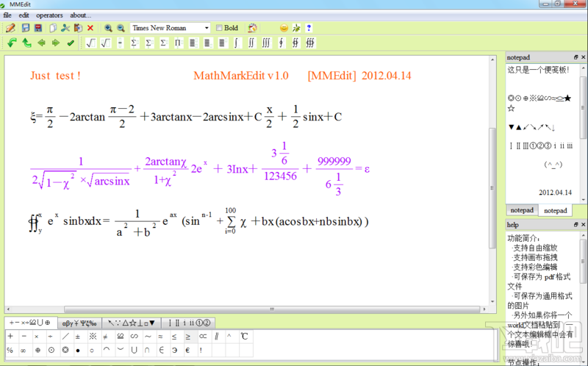
Task: Click the green checkmark confirm icon
Action: point(71,43)
